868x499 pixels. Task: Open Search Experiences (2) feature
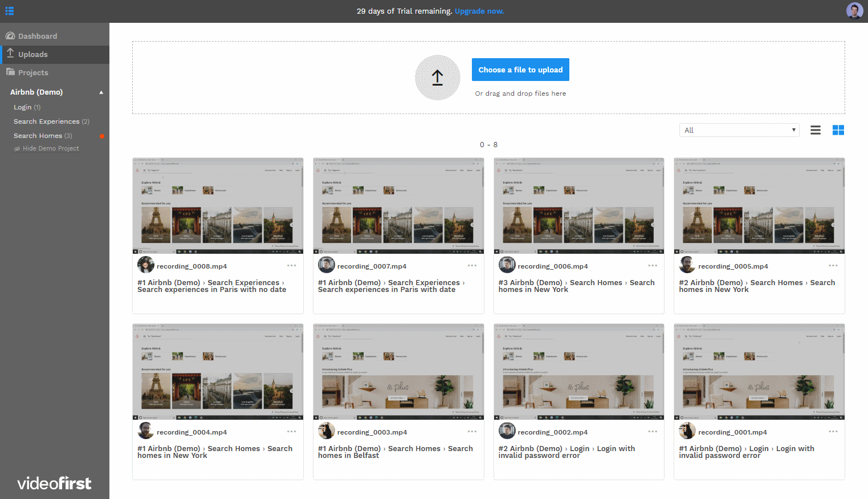(51, 121)
